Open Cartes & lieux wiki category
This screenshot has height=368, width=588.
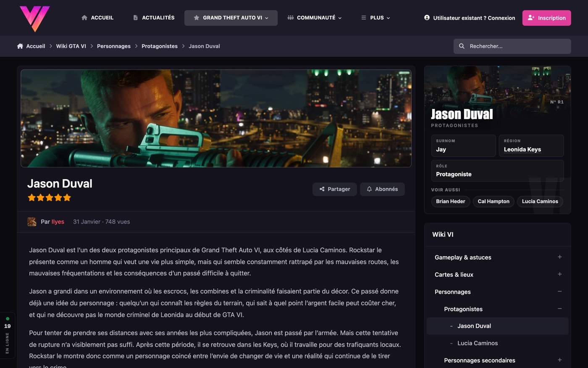[454, 275]
